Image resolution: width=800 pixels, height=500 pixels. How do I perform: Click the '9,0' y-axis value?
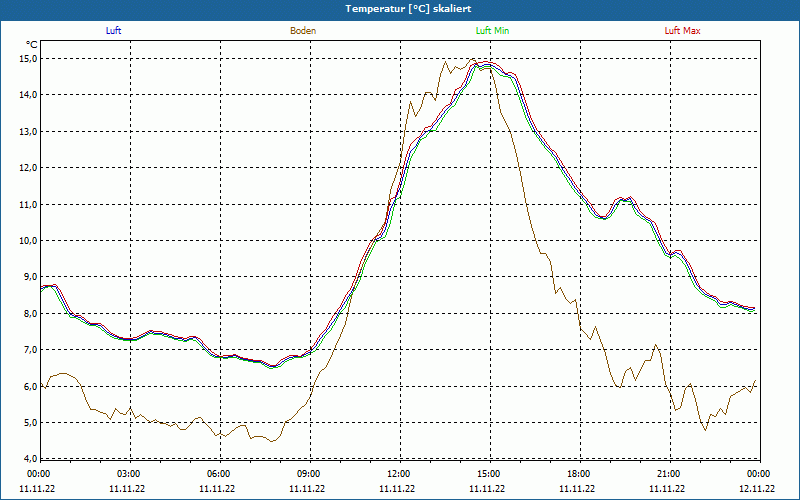tap(31, 277)
